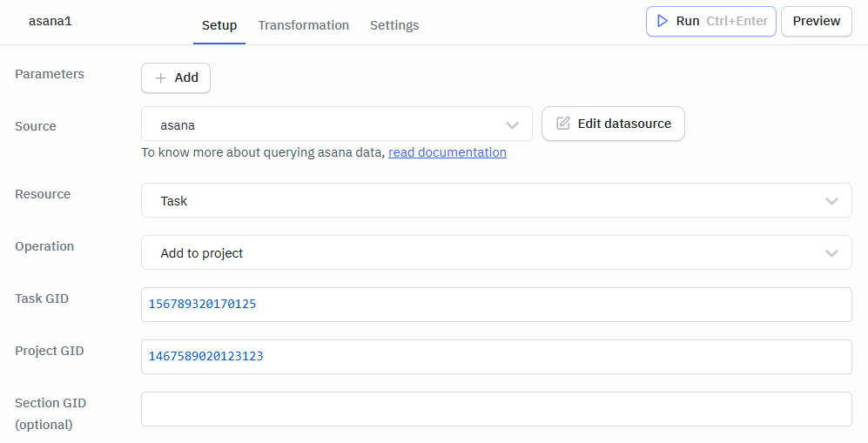
Task: Switch to the Setup tab
Action: click(x=219, y=25)
